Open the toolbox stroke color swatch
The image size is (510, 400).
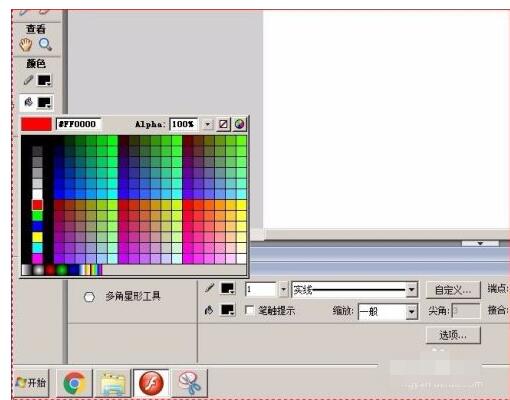click(44, 80)
